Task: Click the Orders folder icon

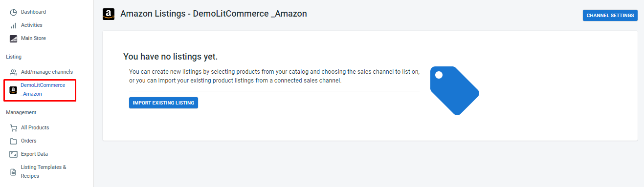Action: (13, 141)
